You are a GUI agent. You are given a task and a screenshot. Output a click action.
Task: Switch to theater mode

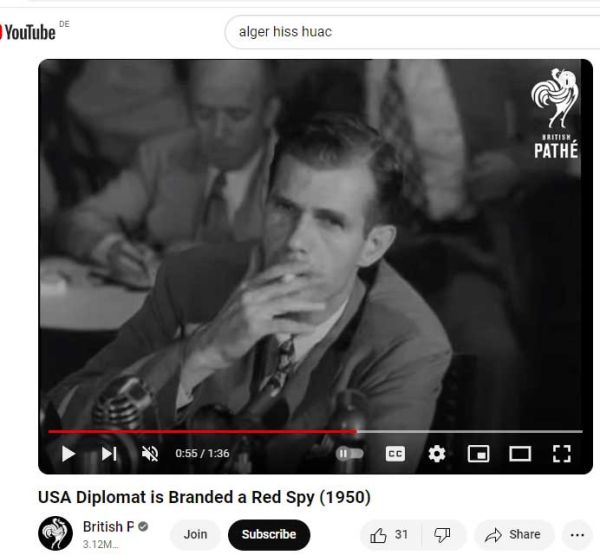(x=520, y=454)
